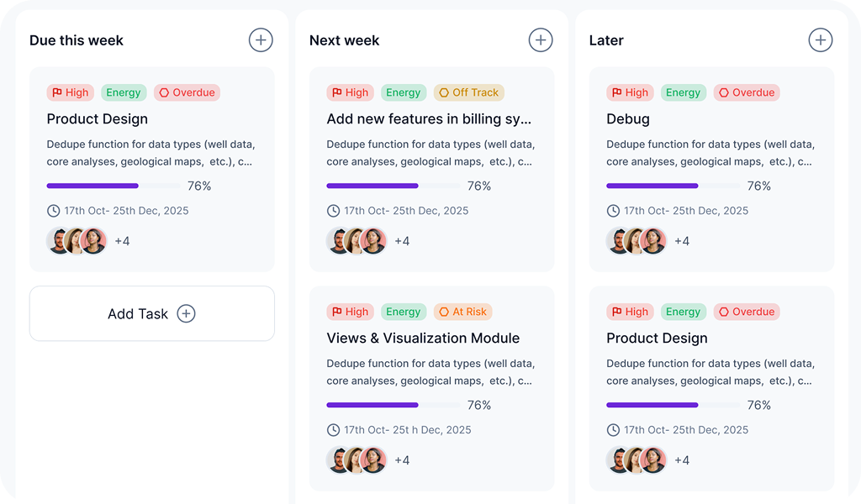The image size is (861, 504).
Task: Click plus icon in Later column header
Action: pyautogui.click(x=820, y=39)
